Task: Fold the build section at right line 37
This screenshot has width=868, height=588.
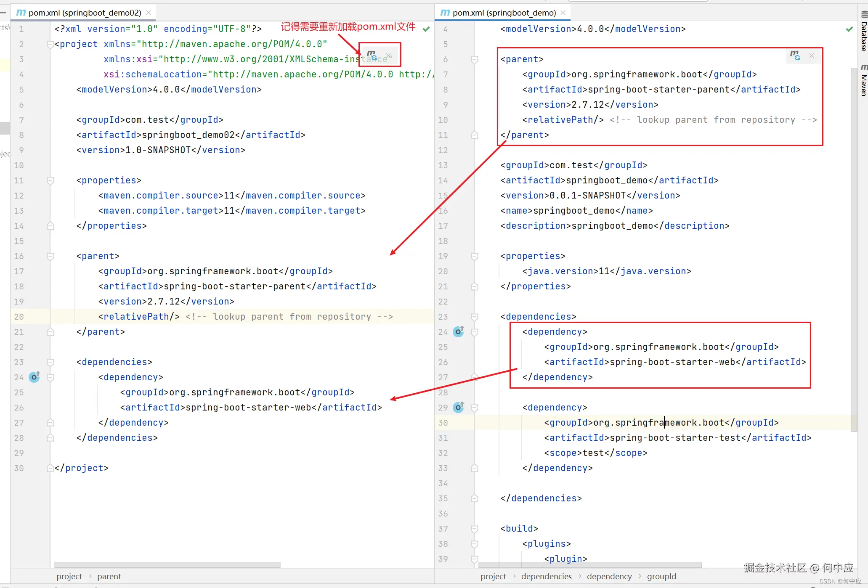Action: click(475, 529)
